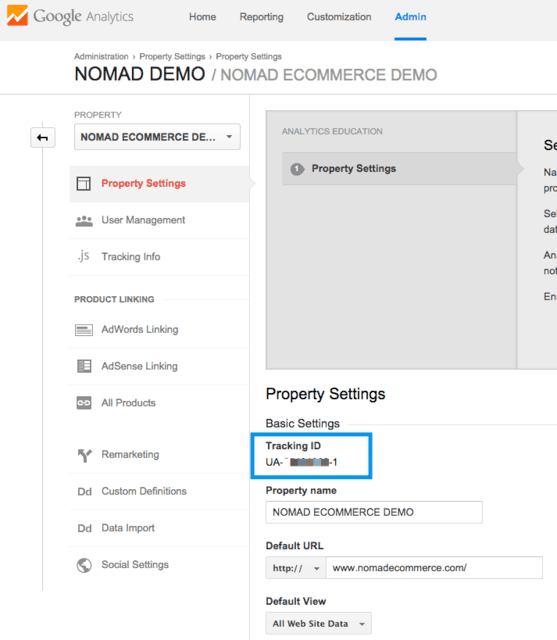Open Data Import
This screenshot has height=640, width=557.
[x=160, y=528]
